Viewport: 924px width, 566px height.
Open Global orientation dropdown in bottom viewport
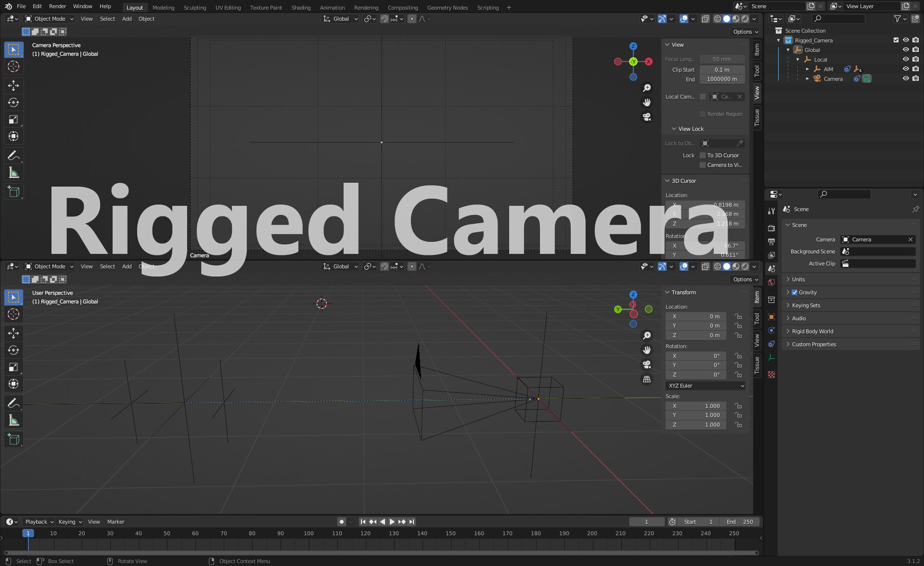coord(340,267)
